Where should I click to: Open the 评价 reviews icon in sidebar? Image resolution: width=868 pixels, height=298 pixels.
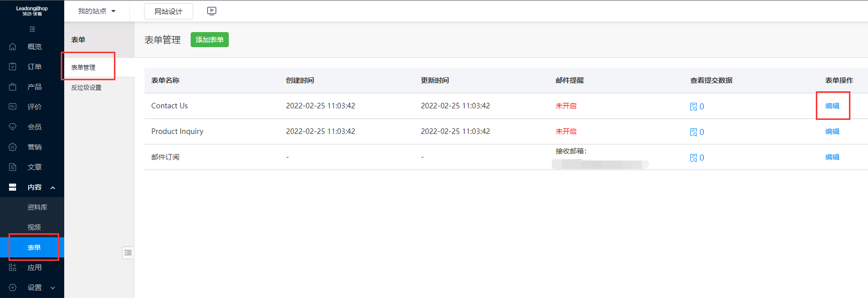pyautogui.click(x=13, y=107)
